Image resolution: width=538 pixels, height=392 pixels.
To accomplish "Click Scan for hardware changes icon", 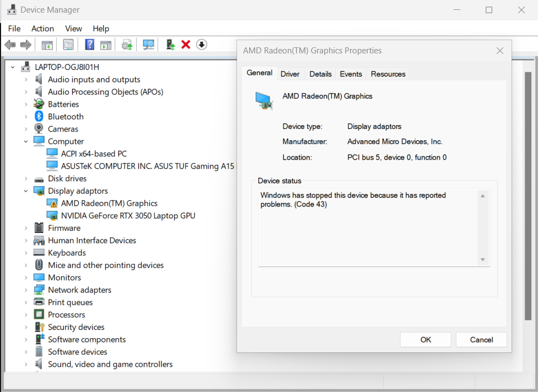I will coord(148,45).
